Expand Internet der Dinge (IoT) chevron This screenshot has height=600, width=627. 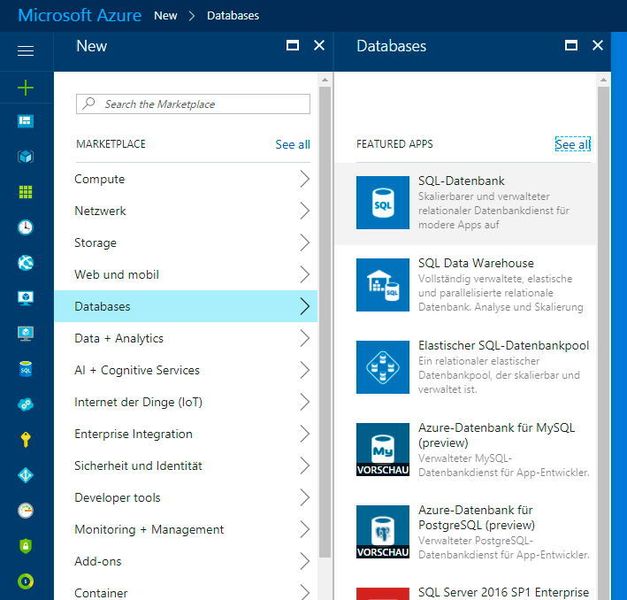pos(305,402)
